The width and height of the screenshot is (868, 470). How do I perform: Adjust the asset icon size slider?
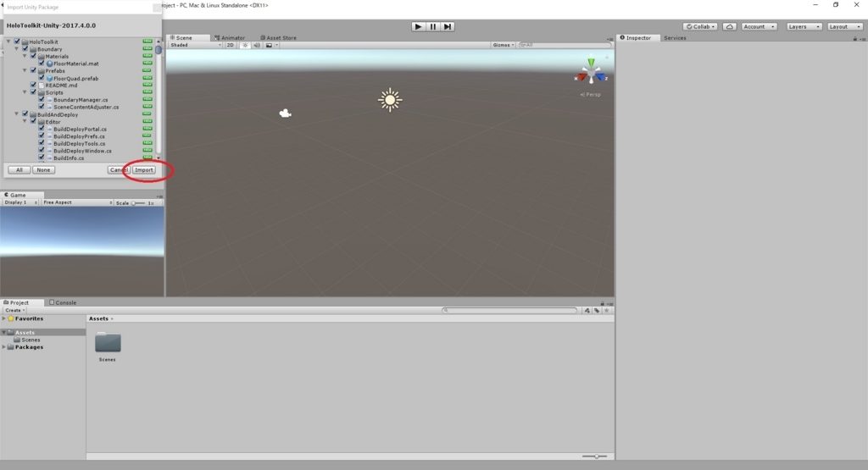point(594,456)
